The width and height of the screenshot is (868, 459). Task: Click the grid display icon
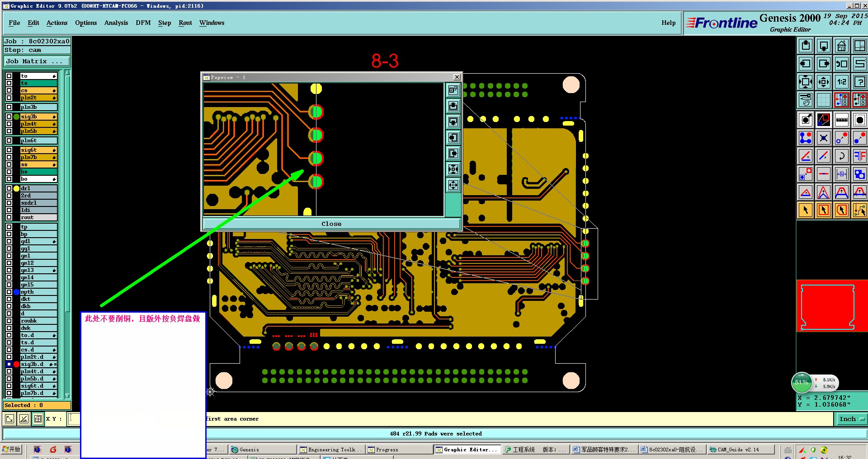[x=824, y=100]
